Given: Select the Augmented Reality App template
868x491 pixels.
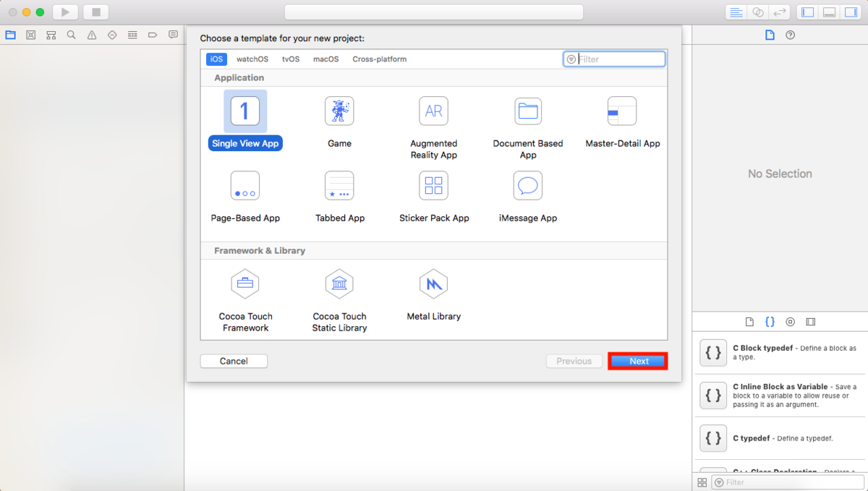Looking at the screenshot, I should pyautogui.click(x=434, y=127).
